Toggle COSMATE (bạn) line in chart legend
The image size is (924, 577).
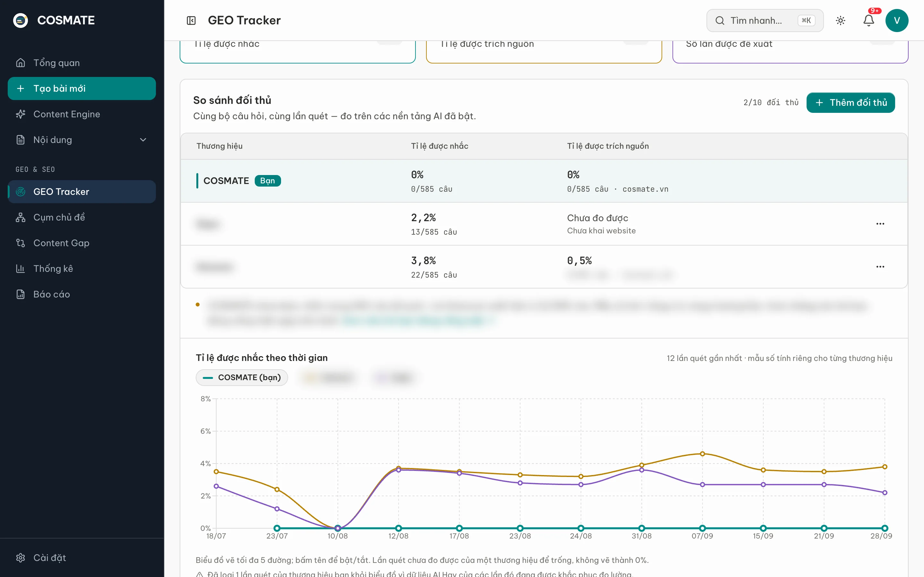(x=242, y=377)
